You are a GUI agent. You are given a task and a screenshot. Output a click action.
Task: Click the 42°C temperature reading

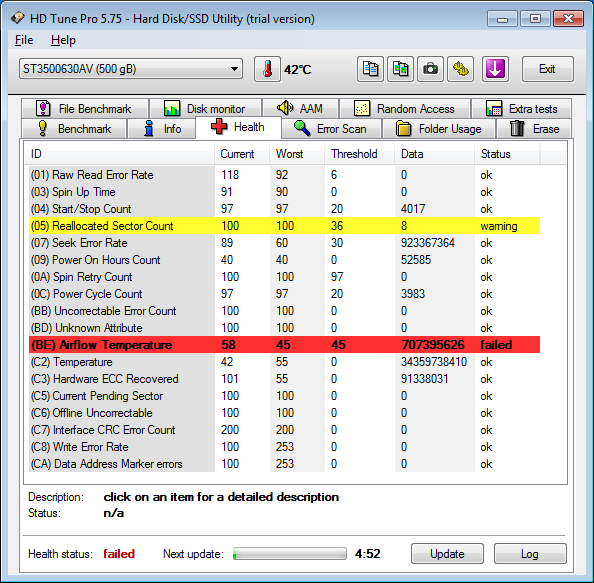[298, 70]
